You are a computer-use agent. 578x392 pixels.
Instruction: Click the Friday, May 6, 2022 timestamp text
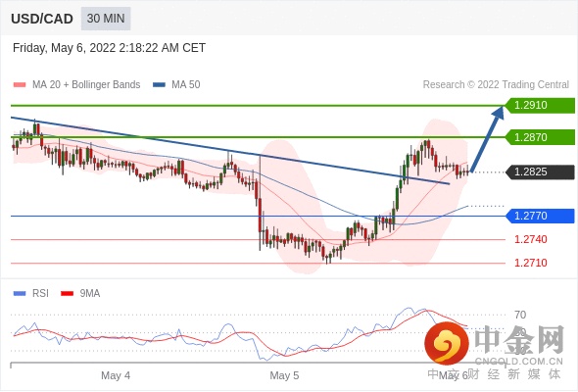[x=109, y=48]
